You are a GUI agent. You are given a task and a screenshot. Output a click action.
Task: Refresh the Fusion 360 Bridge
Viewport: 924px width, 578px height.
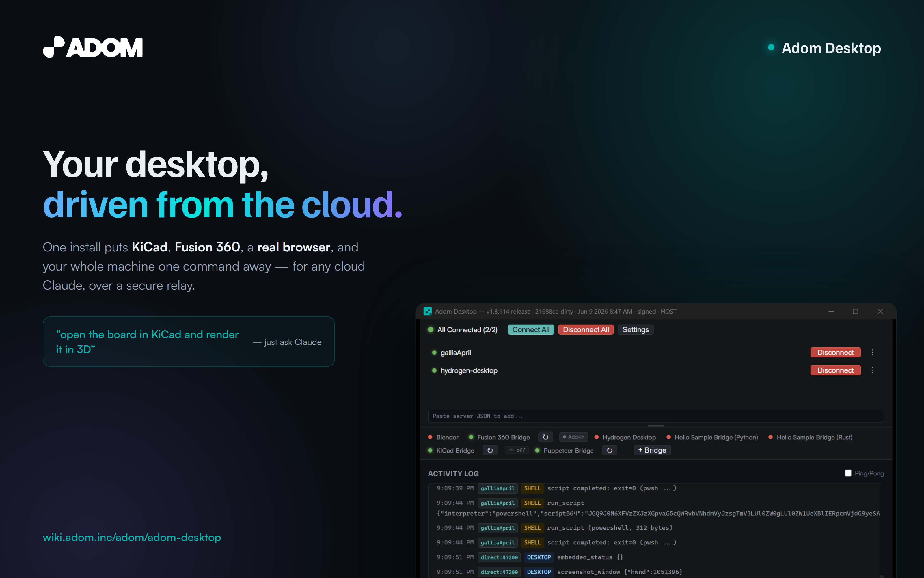(546, 437)
